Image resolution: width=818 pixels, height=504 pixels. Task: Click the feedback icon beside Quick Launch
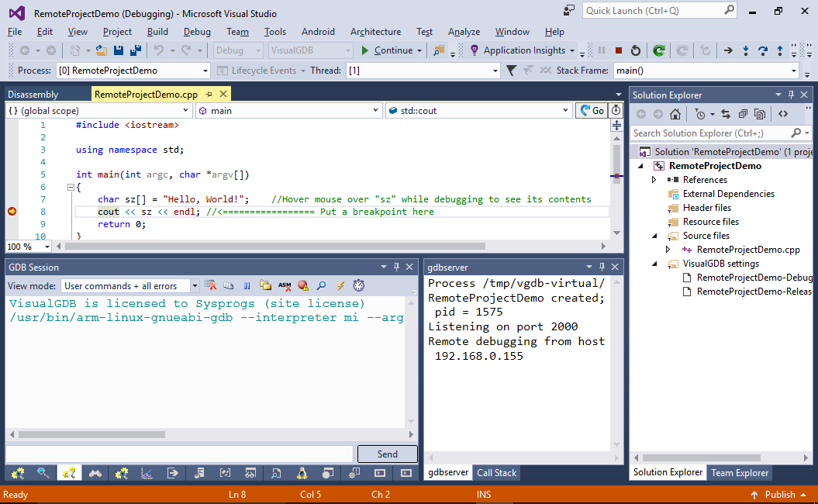(568, 10)
